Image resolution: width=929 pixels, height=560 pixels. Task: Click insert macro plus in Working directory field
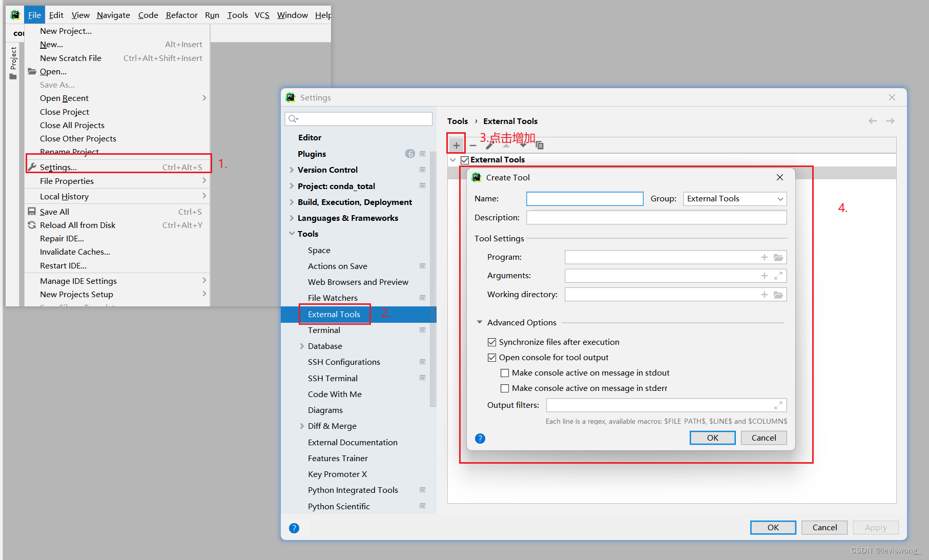[x=764, y=295]
